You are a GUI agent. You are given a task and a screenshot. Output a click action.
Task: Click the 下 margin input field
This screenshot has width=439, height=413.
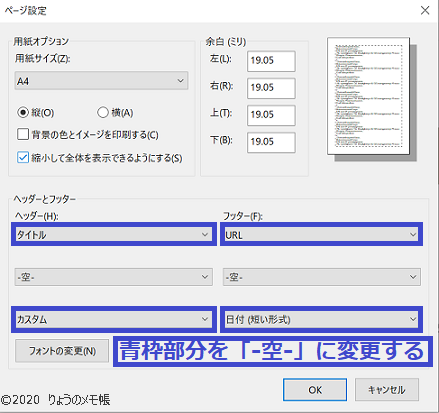(x=271, y=142)
